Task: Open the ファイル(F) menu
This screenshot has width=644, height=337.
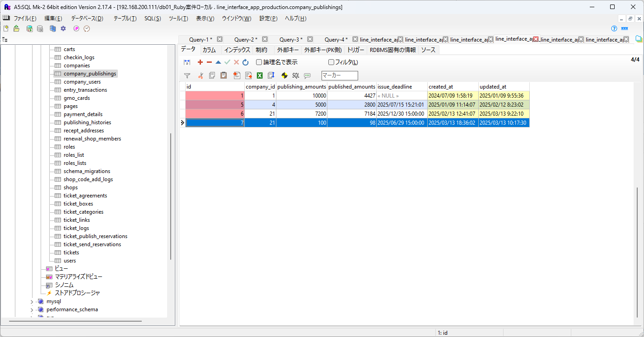Action: (25, 19)
